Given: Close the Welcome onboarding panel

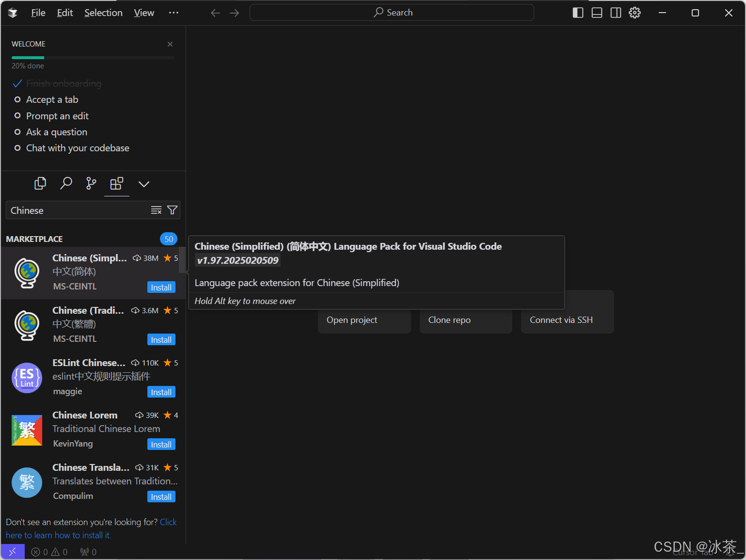Looking at the screenshot, I should [x=170, y=44].
